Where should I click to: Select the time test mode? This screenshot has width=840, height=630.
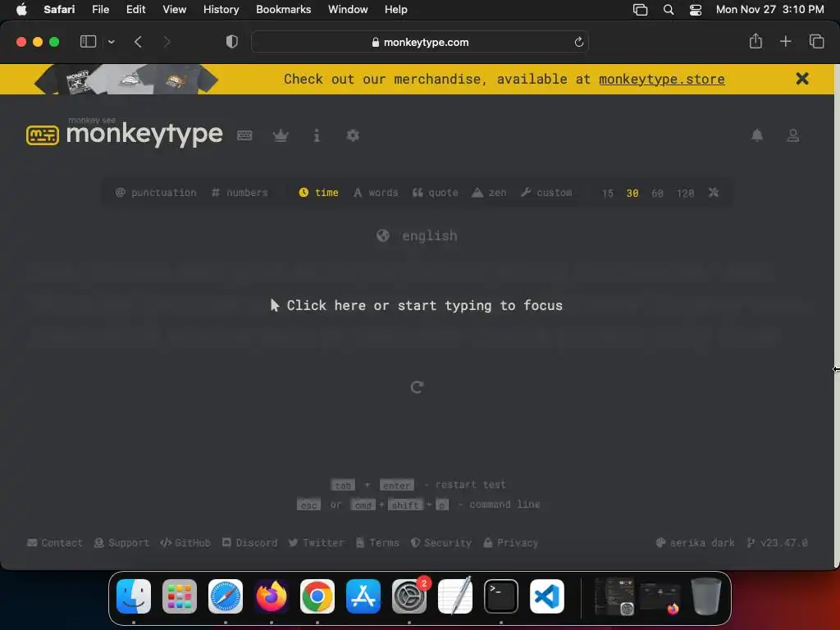(318, 192)
